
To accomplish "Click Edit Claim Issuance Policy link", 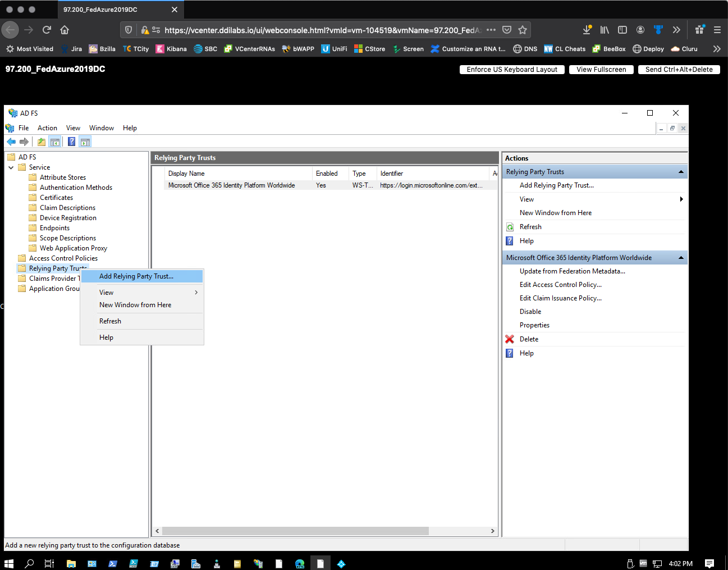I will point(560,298).
